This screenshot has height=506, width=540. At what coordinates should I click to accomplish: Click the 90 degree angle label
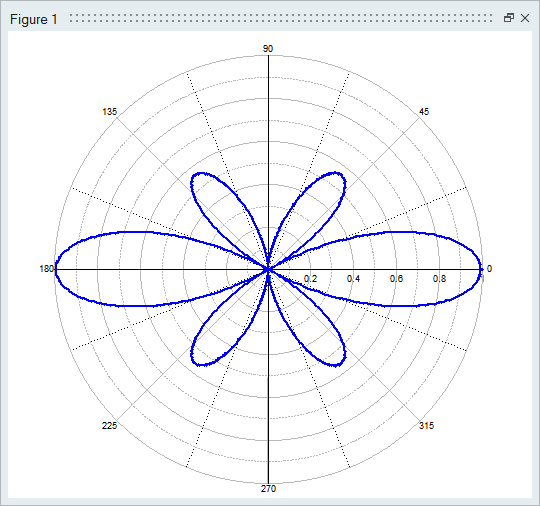pos(268,49)
